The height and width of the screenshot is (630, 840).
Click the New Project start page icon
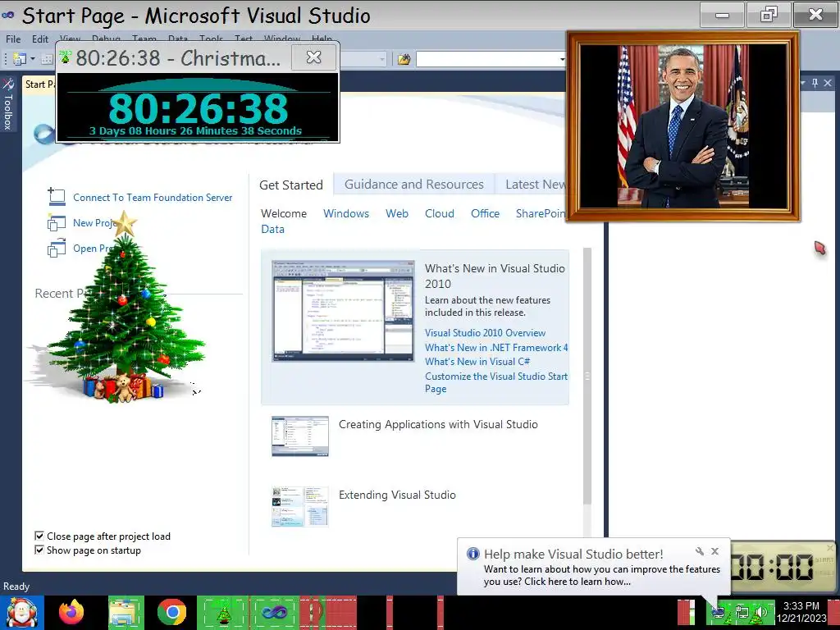pyautogui.click(x=57, y=222)
